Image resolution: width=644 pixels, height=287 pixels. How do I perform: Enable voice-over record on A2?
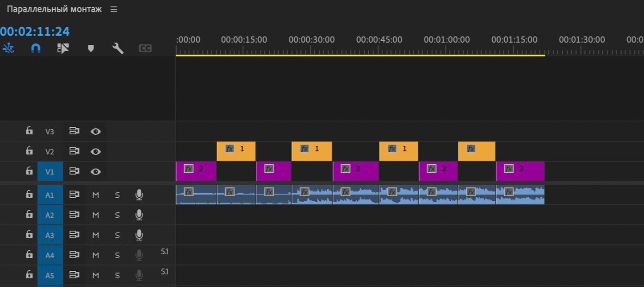coord(139,215)
